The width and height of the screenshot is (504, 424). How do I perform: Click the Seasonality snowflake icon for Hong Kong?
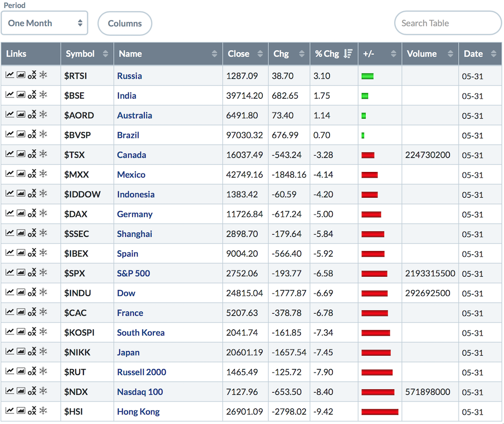[43, 411]
